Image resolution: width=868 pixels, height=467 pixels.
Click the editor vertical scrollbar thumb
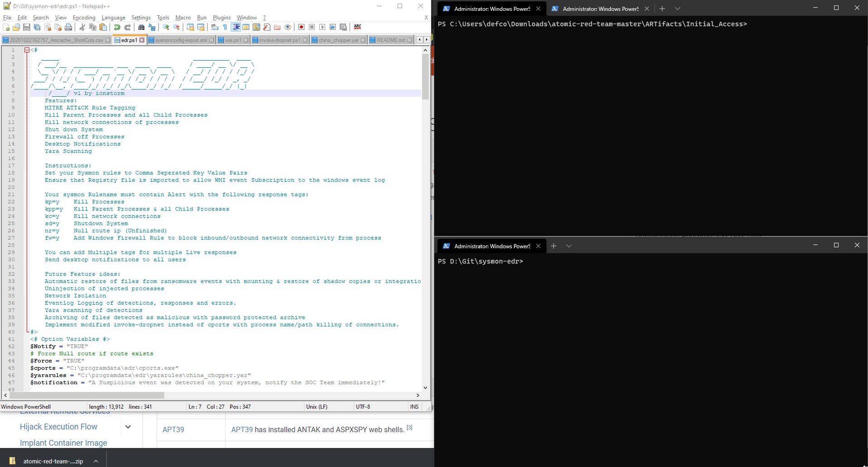[425, 76]
